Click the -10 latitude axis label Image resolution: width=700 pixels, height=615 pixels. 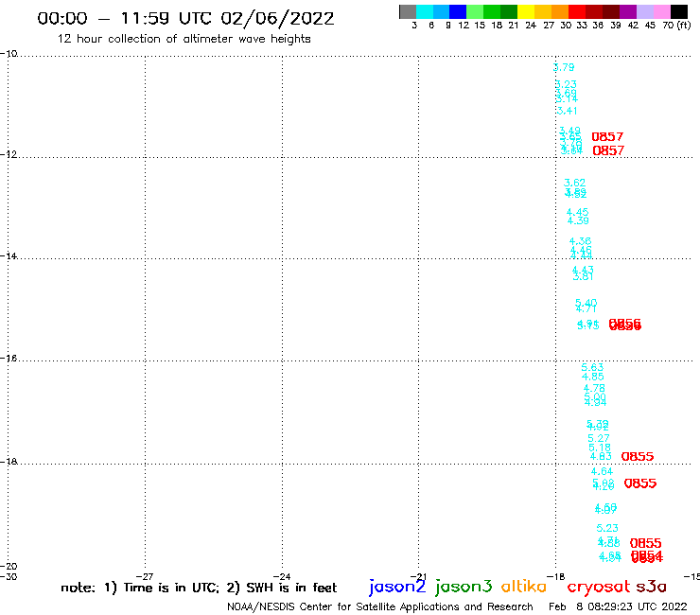9,54
